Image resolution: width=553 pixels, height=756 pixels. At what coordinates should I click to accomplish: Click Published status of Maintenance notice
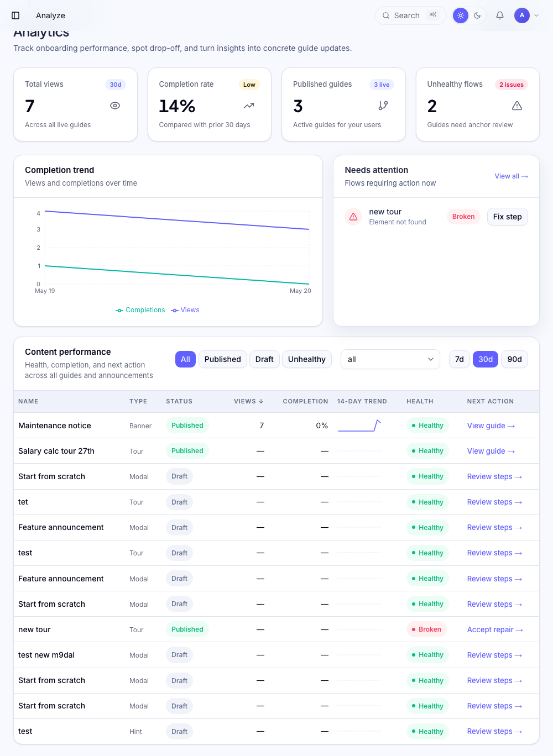(x=187, y=426)
